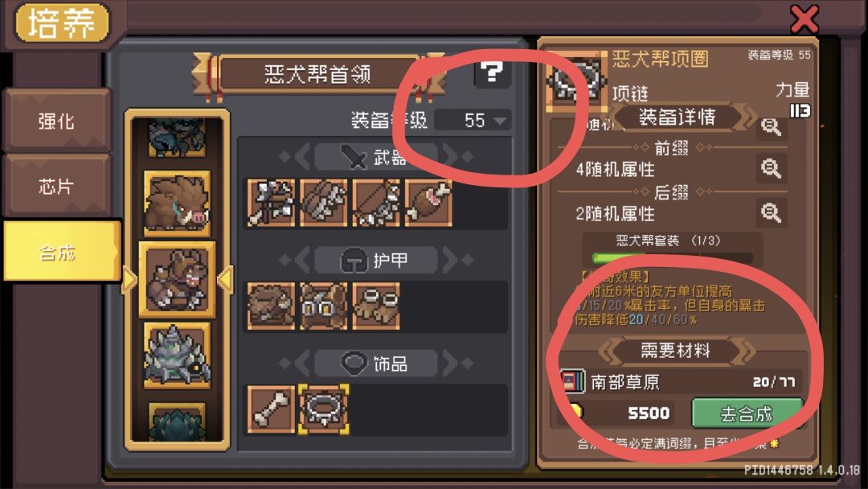Click magnifier next to 4随机属性
This screenshot has width=868, height=489.
(x=771, y=168)
